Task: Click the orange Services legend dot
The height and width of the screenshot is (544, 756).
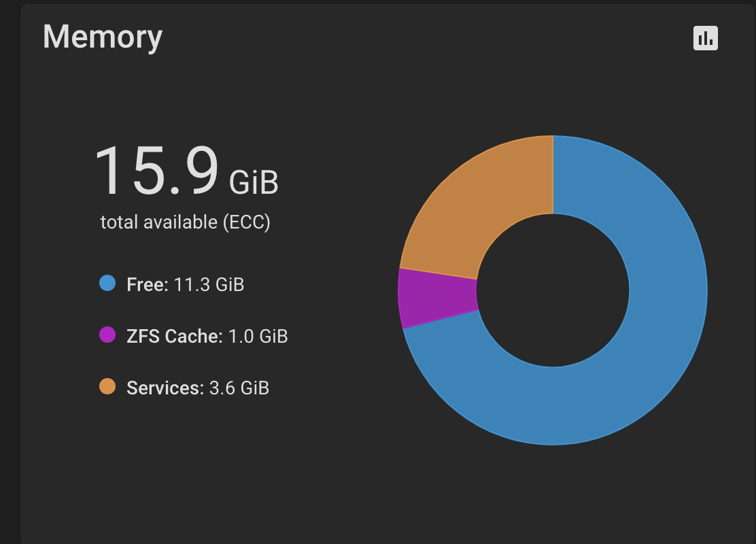Action: (107, 386)
